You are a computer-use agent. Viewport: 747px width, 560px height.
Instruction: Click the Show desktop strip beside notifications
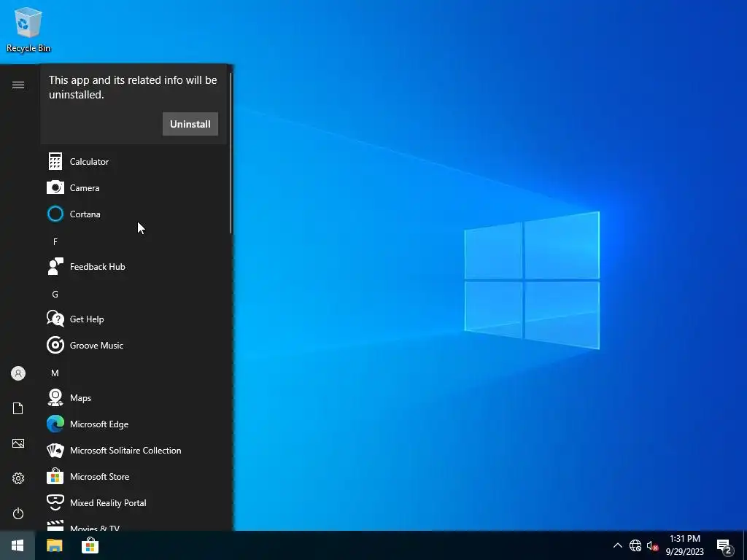(x=745, y=545)
